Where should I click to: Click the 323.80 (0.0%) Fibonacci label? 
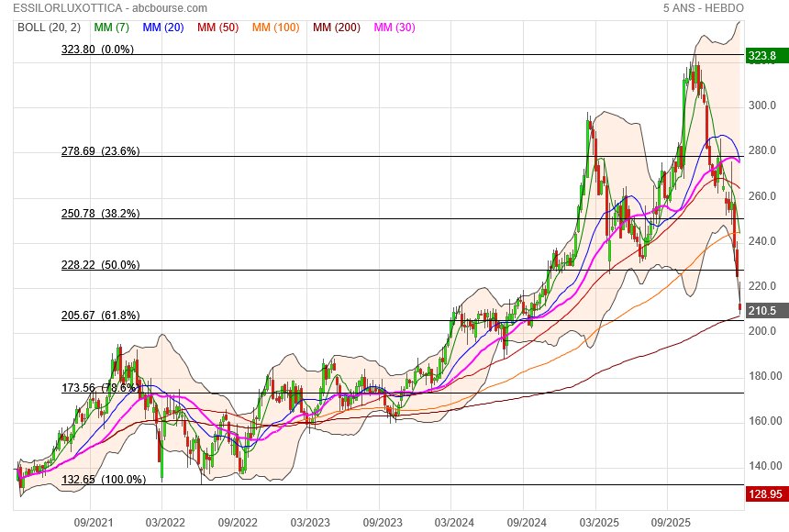97,50
